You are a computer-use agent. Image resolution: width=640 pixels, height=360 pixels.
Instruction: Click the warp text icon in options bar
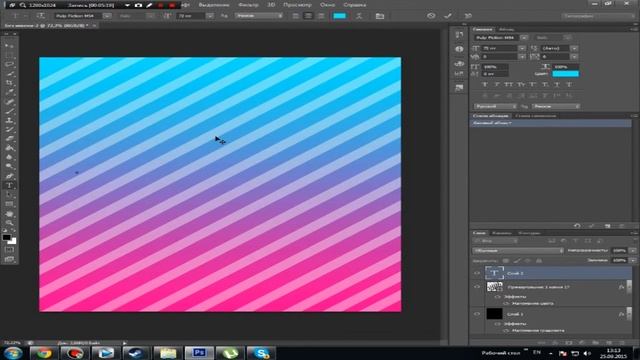[359, 16]
